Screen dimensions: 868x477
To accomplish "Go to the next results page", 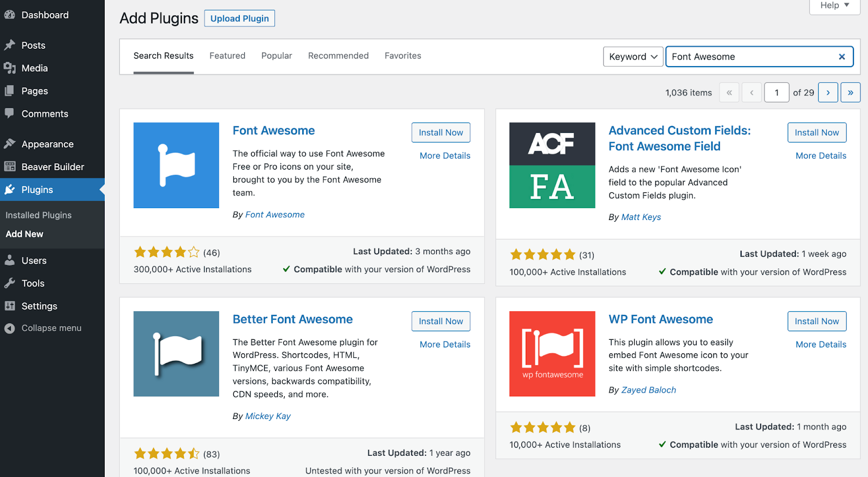I will [x=828, y=93].
